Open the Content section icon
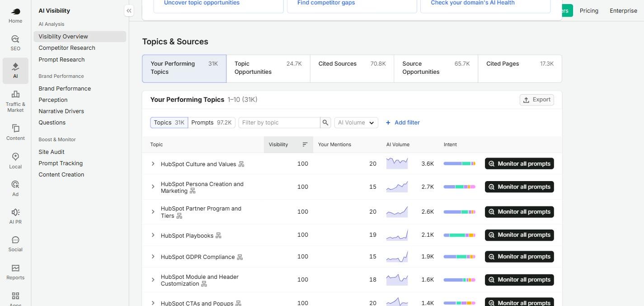Image resolution: width=644 pixels, height=306 pixels. tap(15, 129)
